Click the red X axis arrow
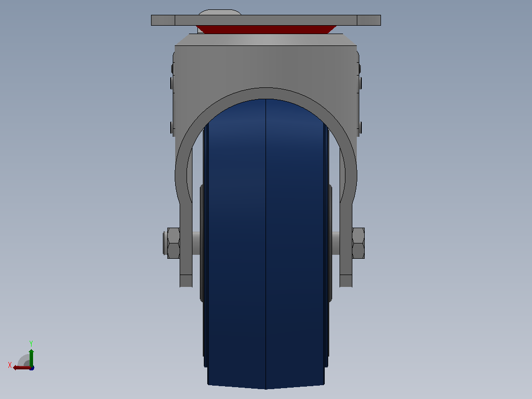This screenshot has height=399, width=532. (22, 368)
